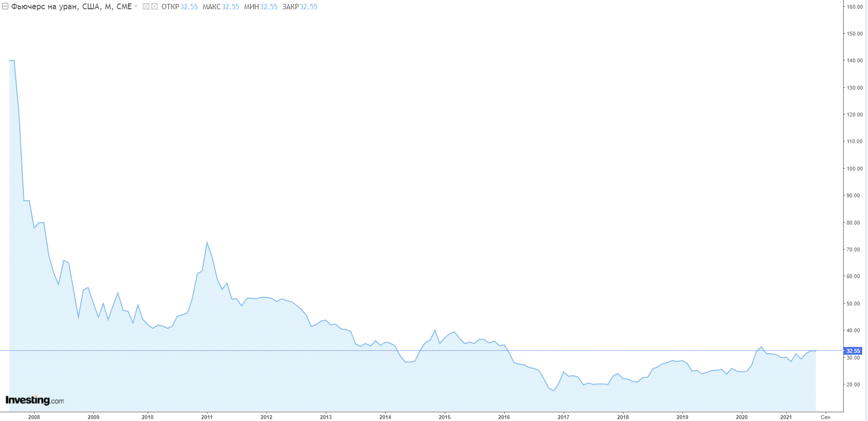Open dropdown arrow beside the chart title
The image size is (868, 421).
tap(136, 7)
